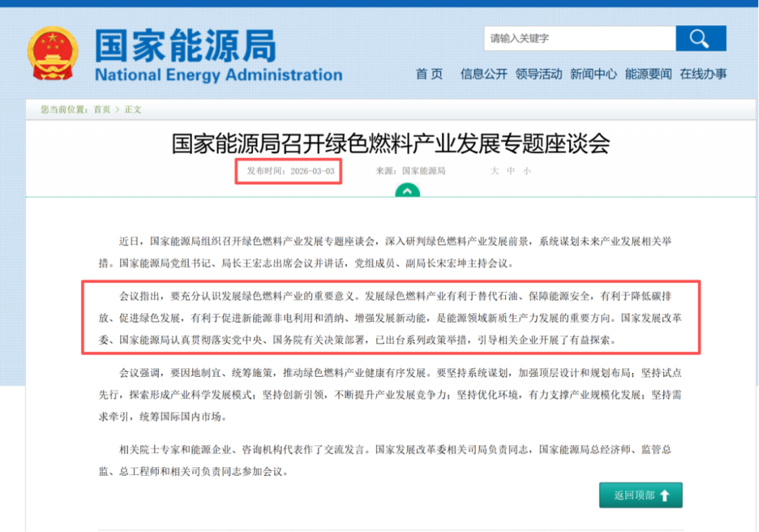This screenshot has width=759, height=532.
Task: Click the 发布时间 2026-03-03 date text
Action: [x=290, y=171]
